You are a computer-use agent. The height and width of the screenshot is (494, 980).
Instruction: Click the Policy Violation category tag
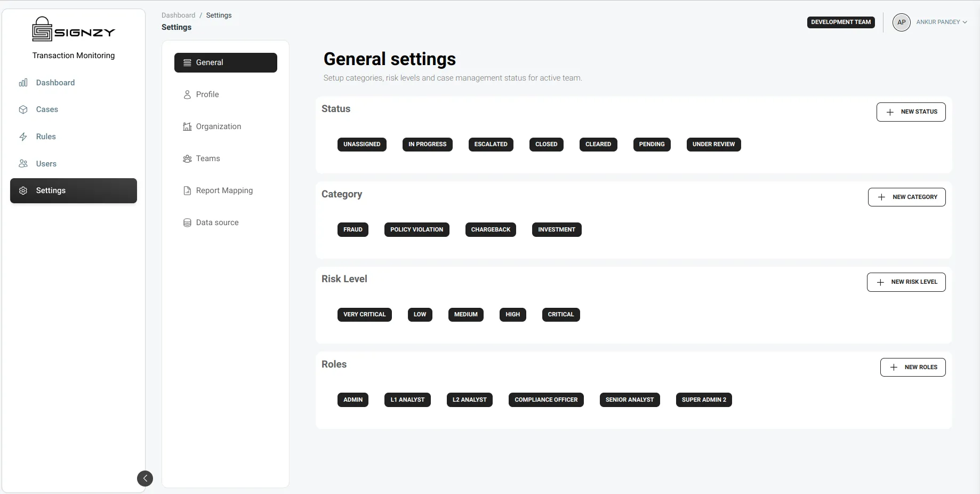tap(417, 230)
